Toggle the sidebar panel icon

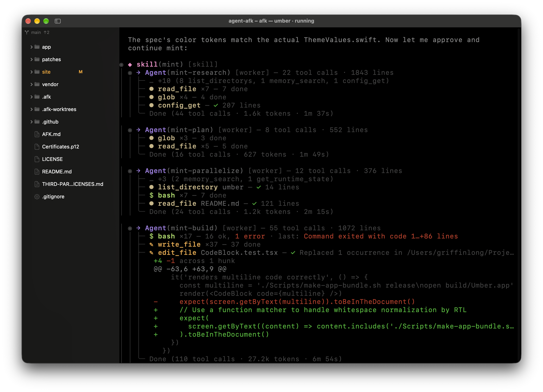(x=58, y=21)
